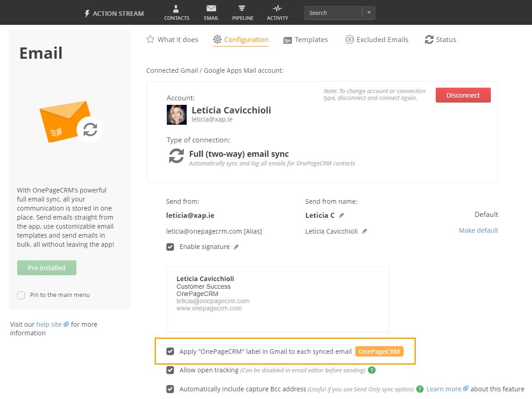Click Leticia Cavicchioli's profile photo
The height and width of the screenshot is (399, 532).
coord(176,115)
